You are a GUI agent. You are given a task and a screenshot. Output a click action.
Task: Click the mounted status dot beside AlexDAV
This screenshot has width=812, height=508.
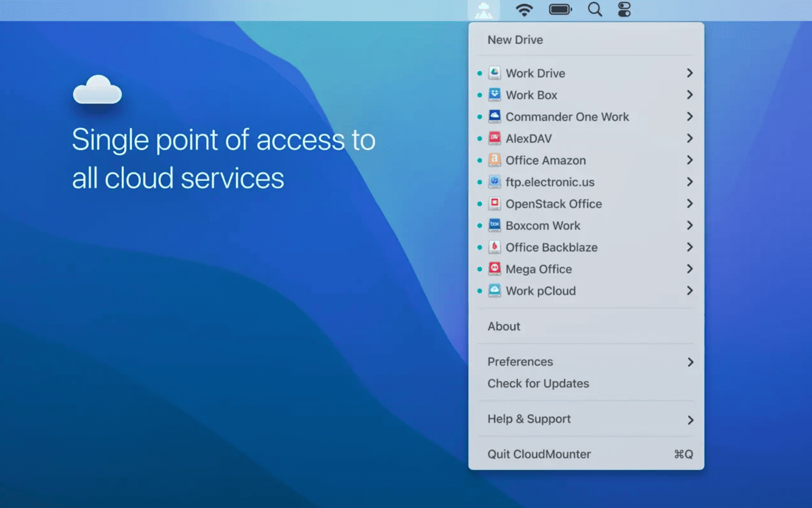(479, 139)
